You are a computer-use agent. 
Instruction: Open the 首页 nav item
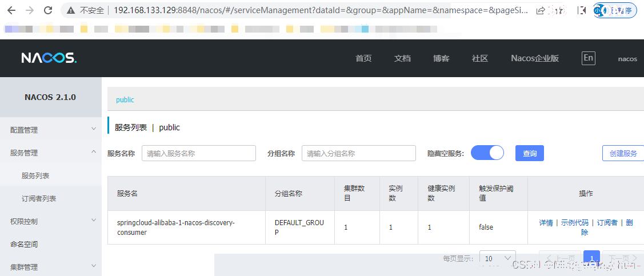[363, 58]
